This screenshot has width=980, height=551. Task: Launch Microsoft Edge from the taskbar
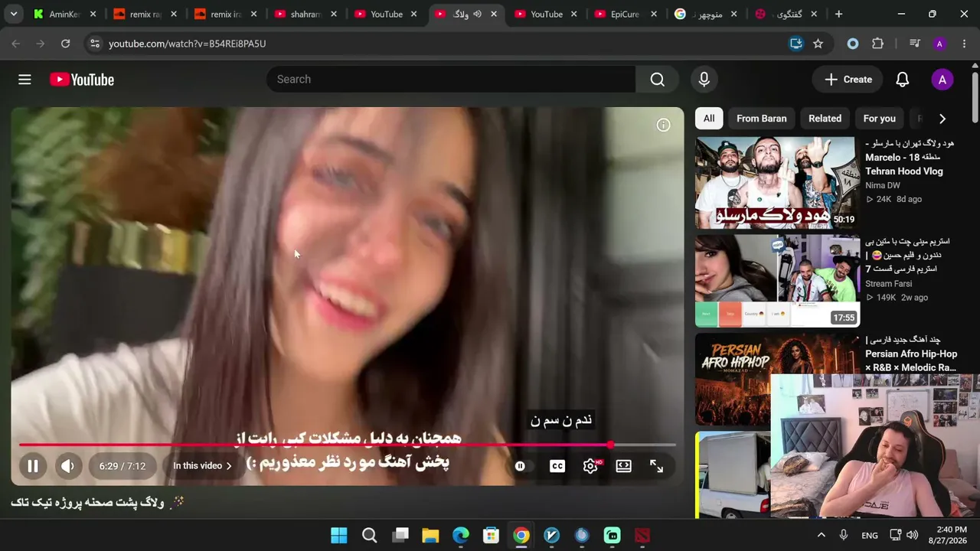tap(461, 536)
